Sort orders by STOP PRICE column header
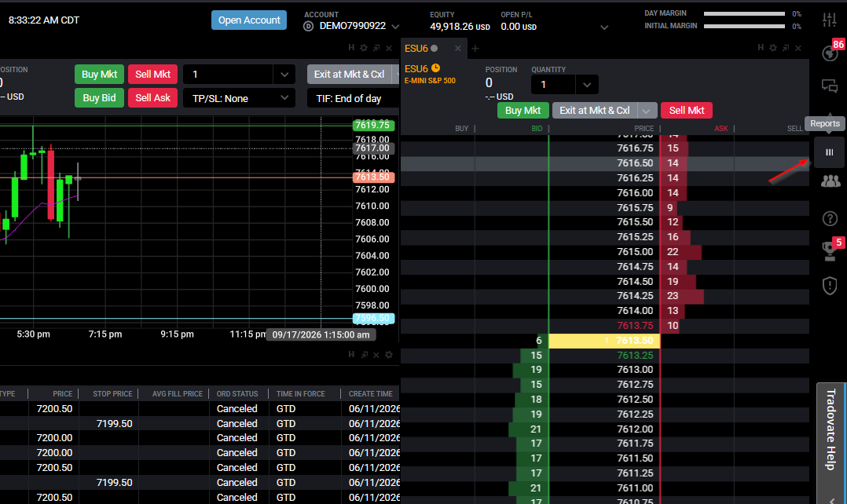This screenshot has width=847, height=504. pos(112,394)
